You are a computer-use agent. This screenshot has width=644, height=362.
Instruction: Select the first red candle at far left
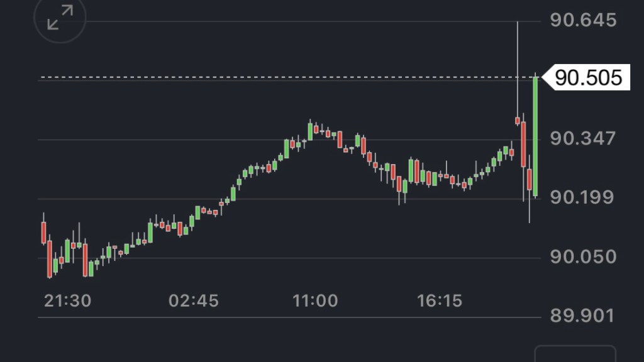pos(43,232)
